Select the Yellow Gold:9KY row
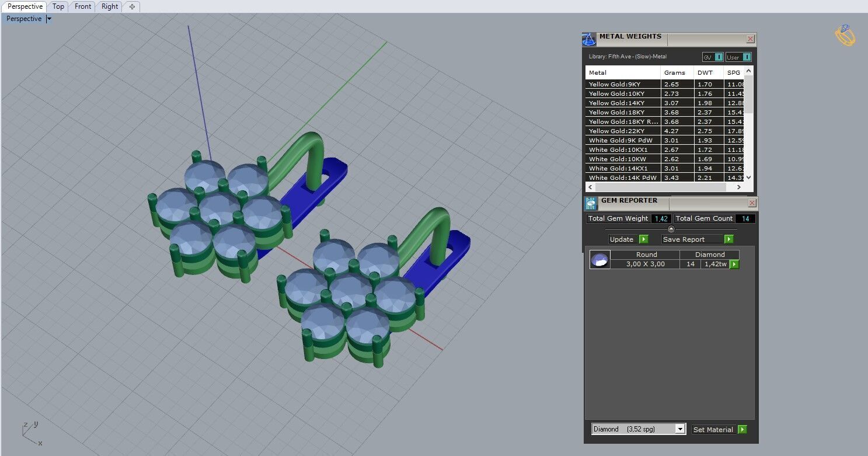 coord(665,84)
